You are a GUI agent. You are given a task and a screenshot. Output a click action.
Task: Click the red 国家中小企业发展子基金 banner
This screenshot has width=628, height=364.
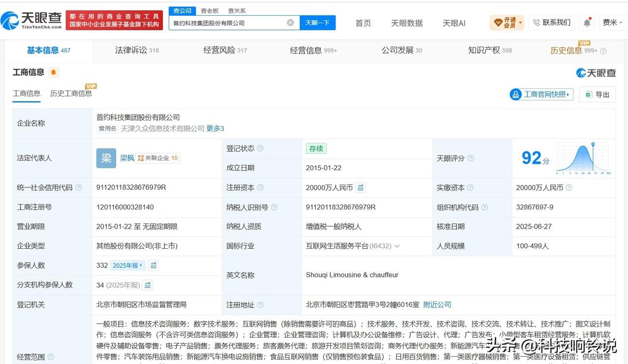[x=114, y=20]
